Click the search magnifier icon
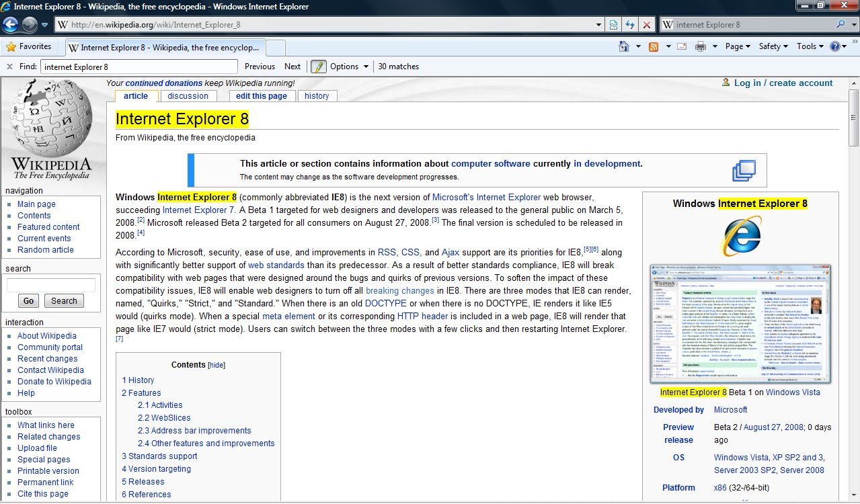The height and width of the screenshot is (504, 860). pyautogui.click(x=841, y=25)
